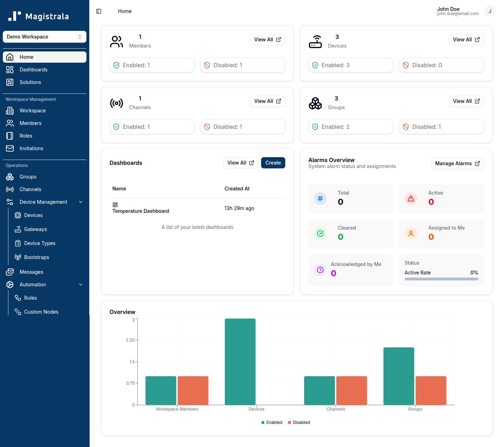Open Members in the sidebar
This screenshot has height=447, width=504.
tap(44, 123)
